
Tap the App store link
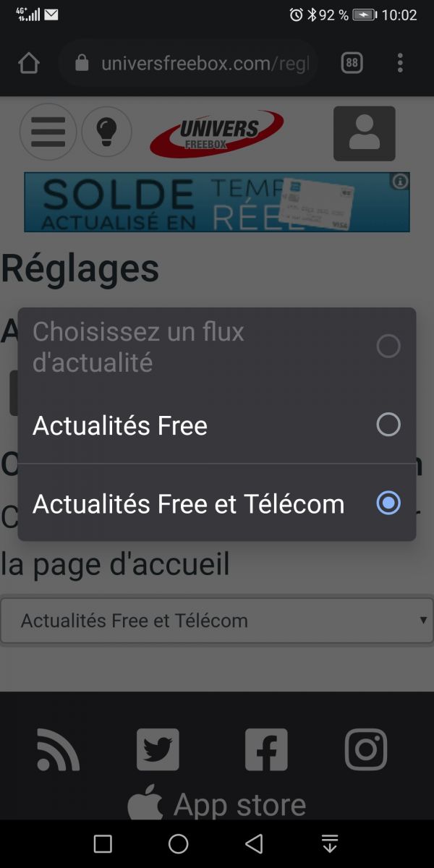pos(217,804)
